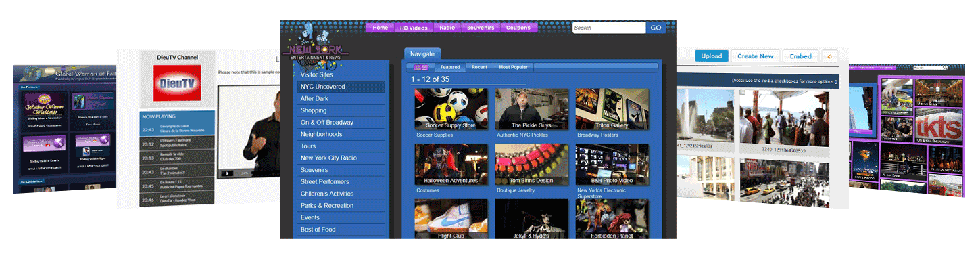980x260 pixels.
Task: Open Forbidden Planet video thumbnail
Action: [612, 219]
